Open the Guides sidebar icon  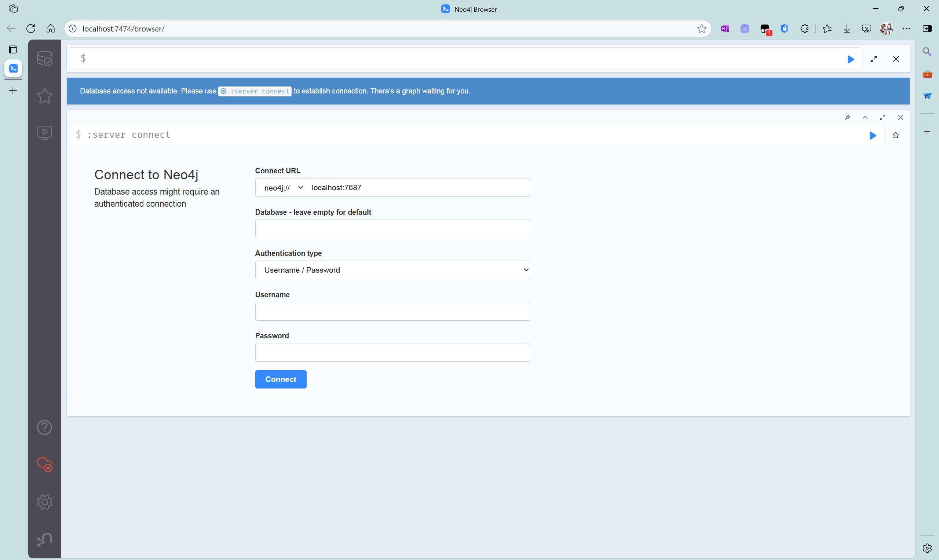(44, 133)
